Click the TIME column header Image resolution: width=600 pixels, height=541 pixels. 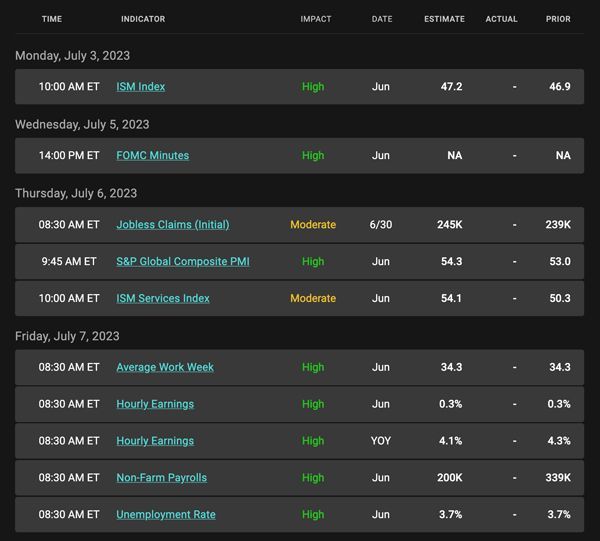[x=52, y=19]
